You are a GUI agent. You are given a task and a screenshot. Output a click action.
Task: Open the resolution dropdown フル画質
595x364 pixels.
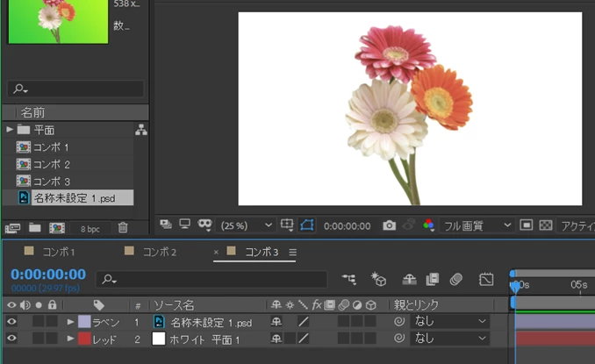click(477, 225)
